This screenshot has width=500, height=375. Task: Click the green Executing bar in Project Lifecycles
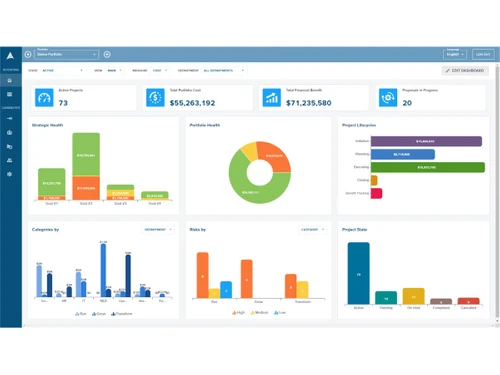point(428,167)
